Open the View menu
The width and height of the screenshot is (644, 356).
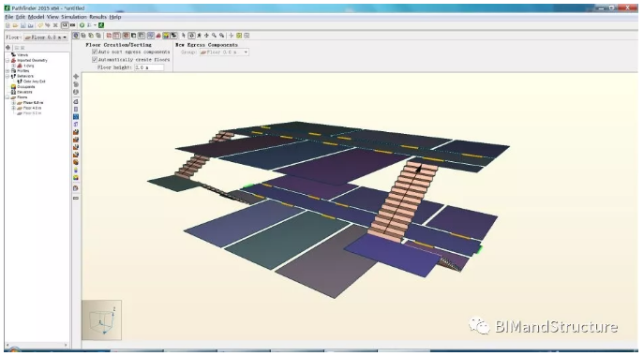tap(52, 17)
